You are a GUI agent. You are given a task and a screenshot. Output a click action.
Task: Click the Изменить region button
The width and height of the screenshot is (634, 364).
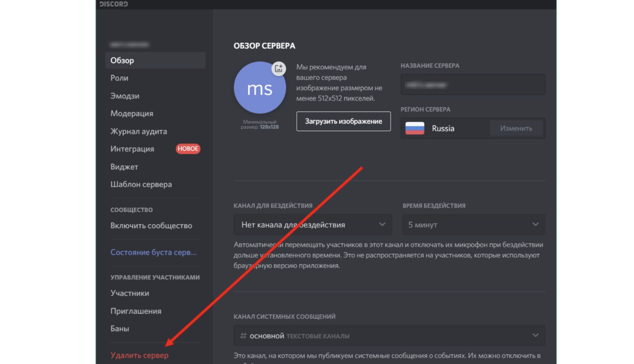[516, 128]
